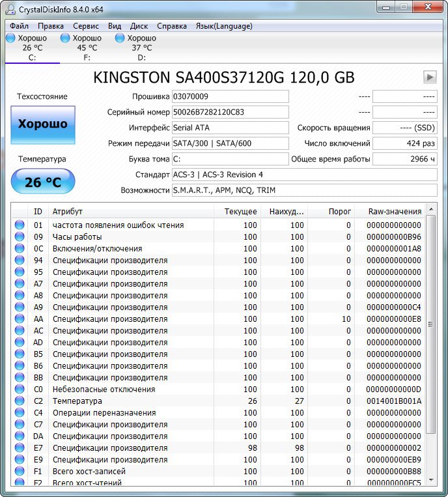The width and height of the screenshot is (448, 497).
Task: Click the Хорошо health status button
Action: tap(43, 125)
